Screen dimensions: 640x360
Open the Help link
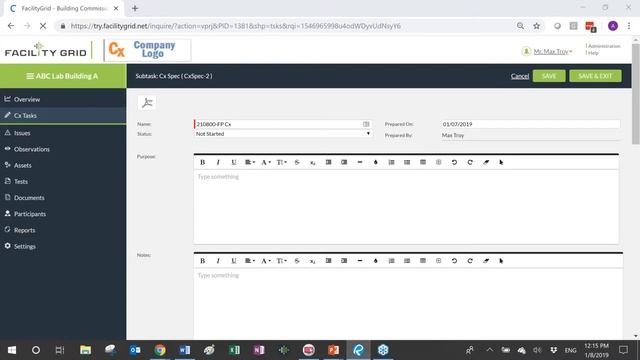[593, 53]
